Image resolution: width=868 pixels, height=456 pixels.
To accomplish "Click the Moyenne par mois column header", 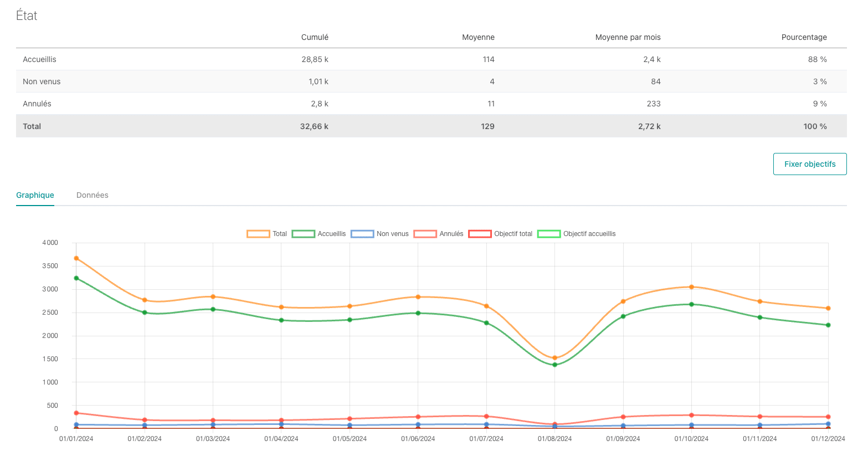I will coord(628,37).
